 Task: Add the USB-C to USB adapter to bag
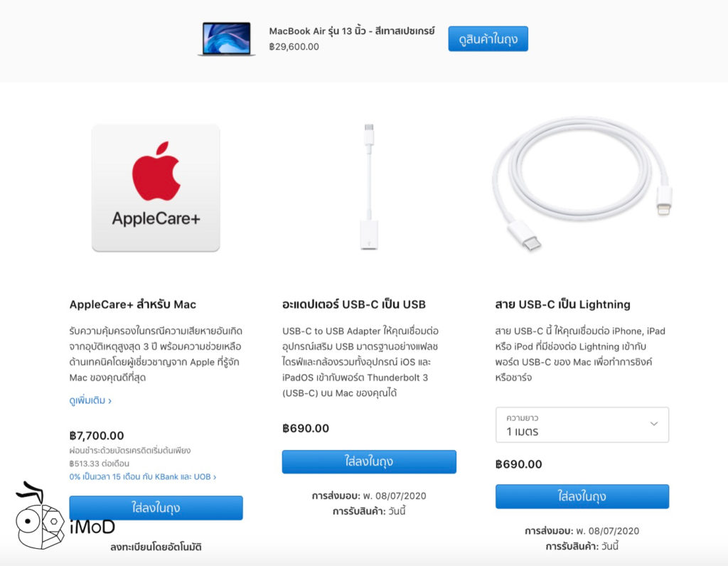click(x=369, y=461)
